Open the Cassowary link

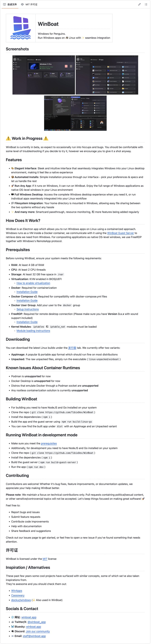18,596
